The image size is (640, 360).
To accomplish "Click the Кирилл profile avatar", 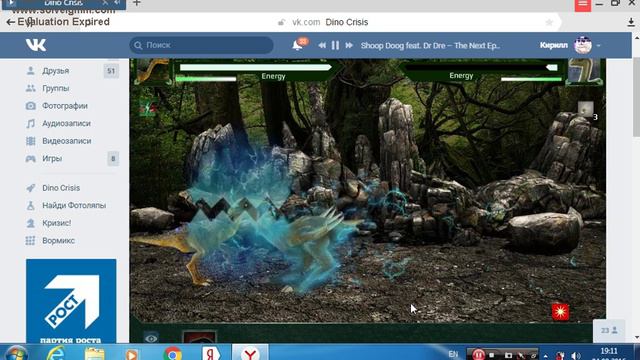I will [x=583, y=45].
